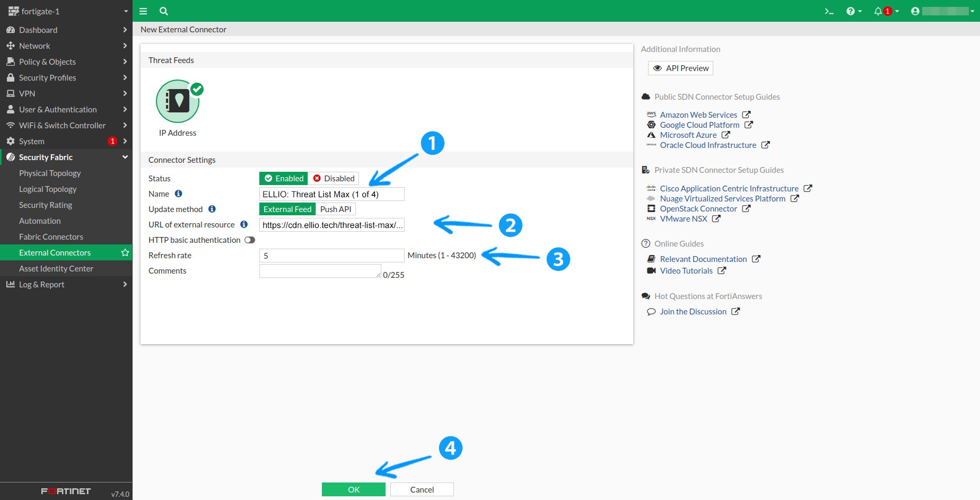Set Status to Disabled
This screenshot has width=980, height=500.
pyautogui.click(x=334, y=179)
